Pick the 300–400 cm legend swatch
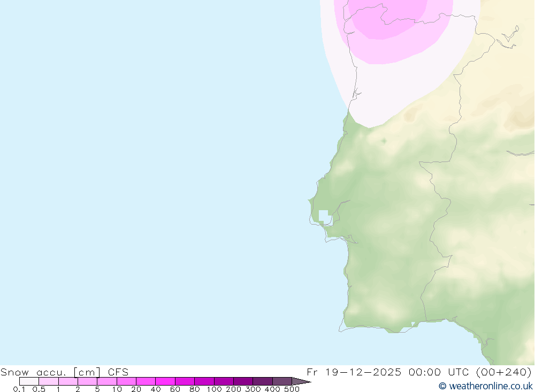 pyautogui.click(x=263, y=381)
